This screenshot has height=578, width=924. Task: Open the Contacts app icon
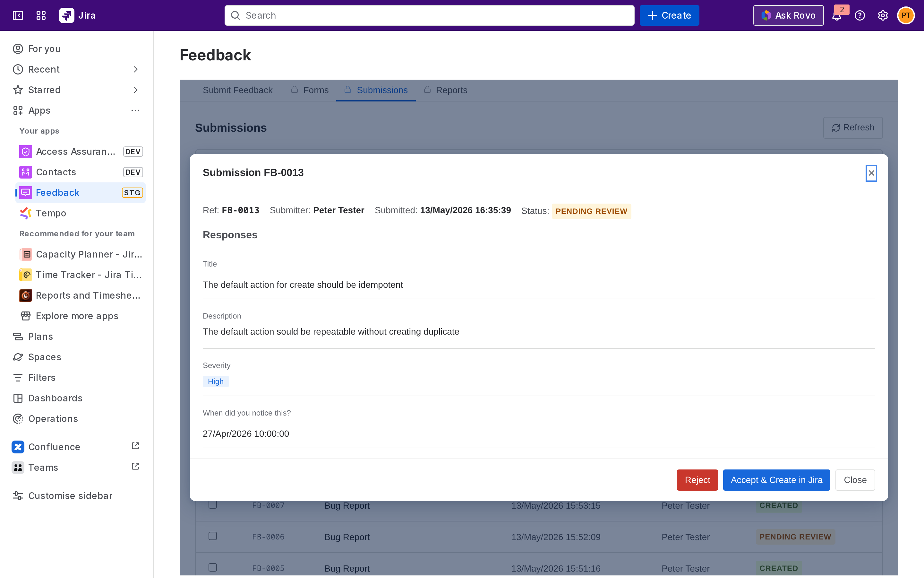(26, 172)
